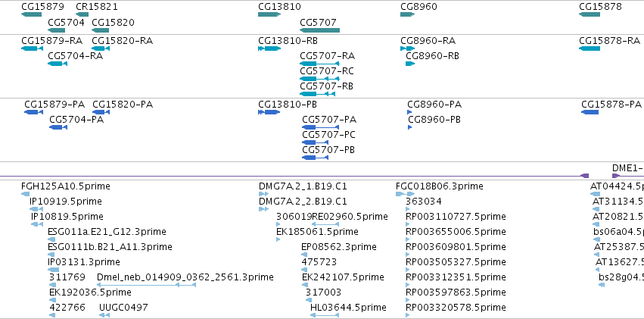Select the RP003110727.5prime label
The height and width of the screenshot is (319, 644).
(456, 216)
